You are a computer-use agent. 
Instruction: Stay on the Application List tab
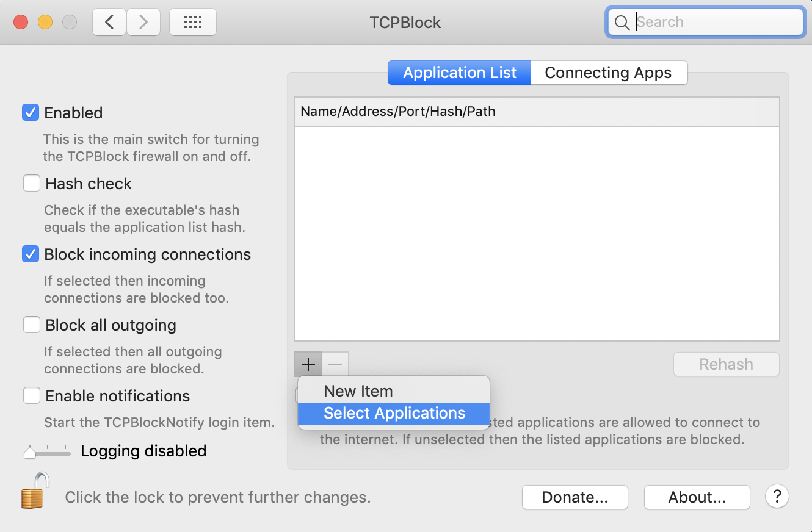point(459,73)
